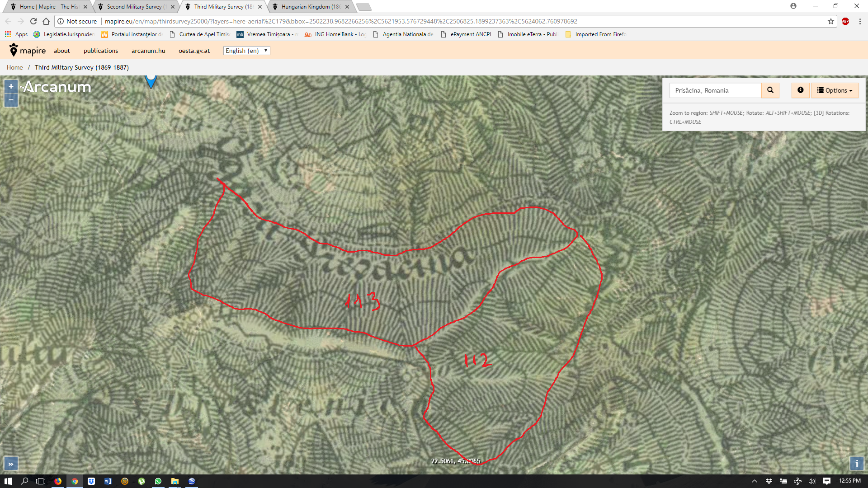Launch Firefox from the taskbar
This screenshot has height=488, width=868.
[58, 481]
